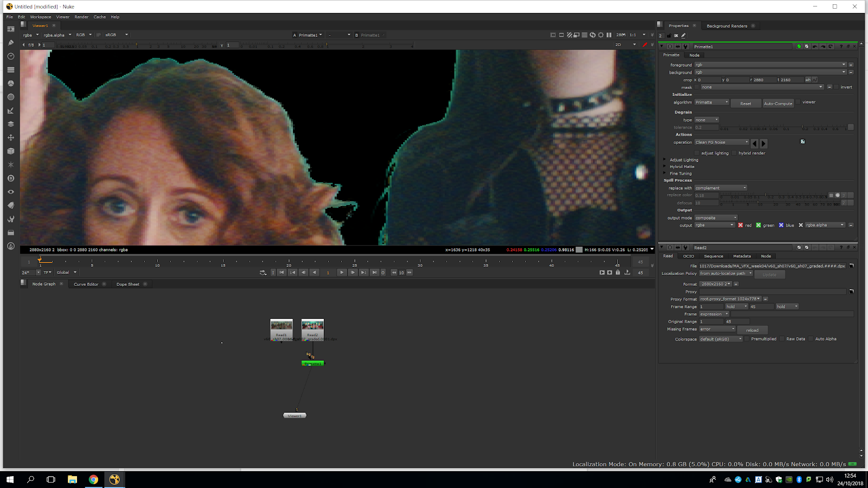
Task: Open the Transform nodes move icon
Action: click(11, 138)
